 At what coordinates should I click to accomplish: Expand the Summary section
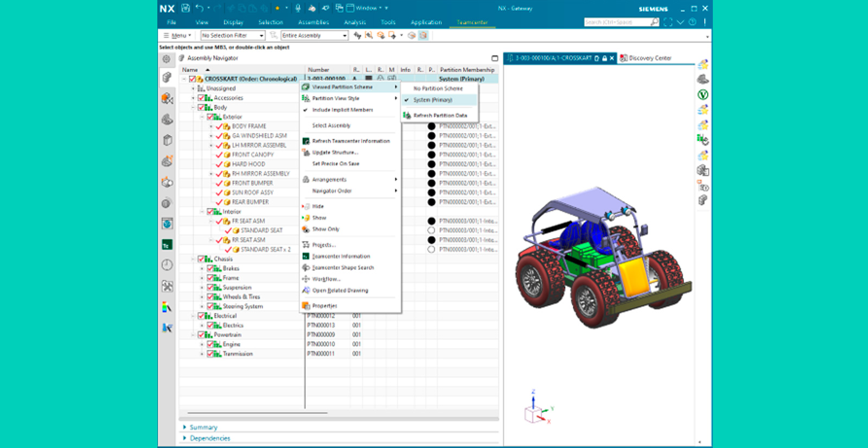(203, 427)
